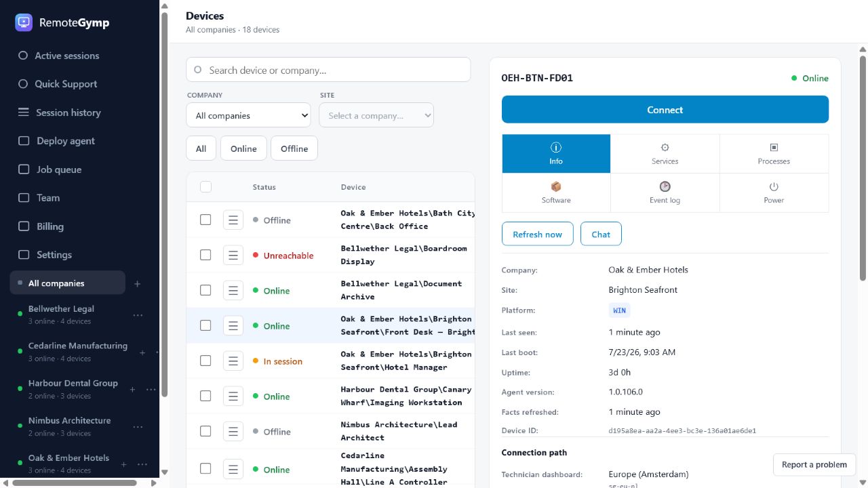Open row menu for Document Archive device
Screen dimensions: 868x488
coord(233,290)
